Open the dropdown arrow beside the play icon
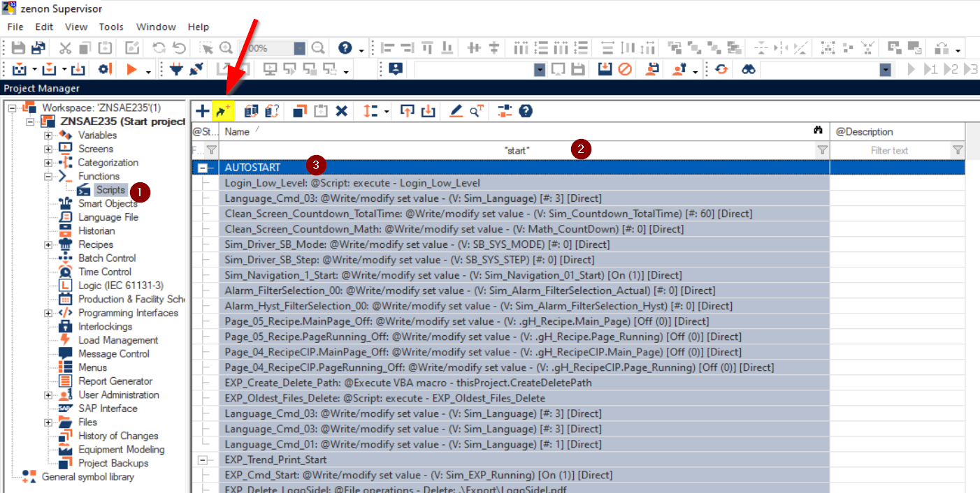980x493 pixels. point(148,71)
